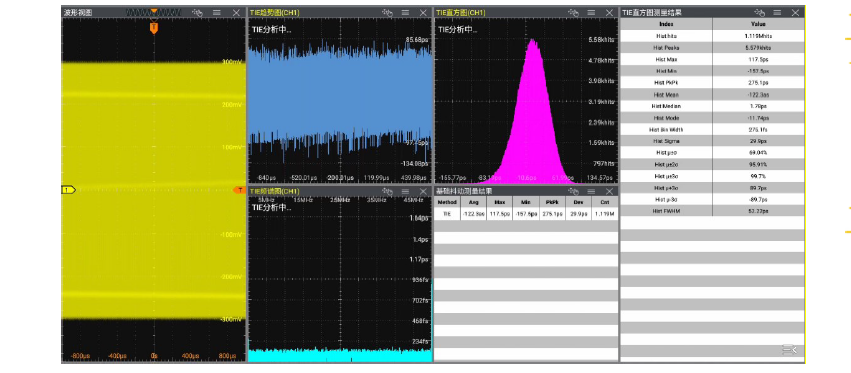This screenshot has height=373, width=851.
Task: Open the hamburger menu of the 波形视图 panel
Action: (x=217, y=12)
